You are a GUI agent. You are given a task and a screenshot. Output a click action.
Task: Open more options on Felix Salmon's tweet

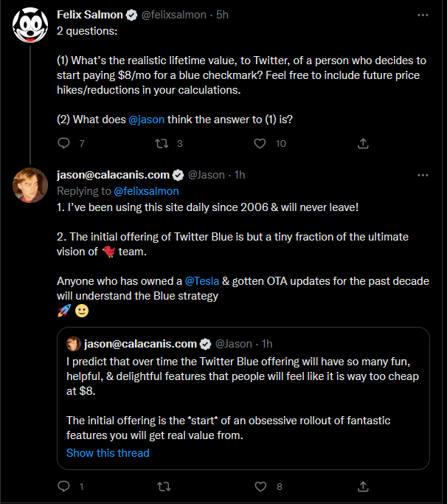click(x=423, y=15)
